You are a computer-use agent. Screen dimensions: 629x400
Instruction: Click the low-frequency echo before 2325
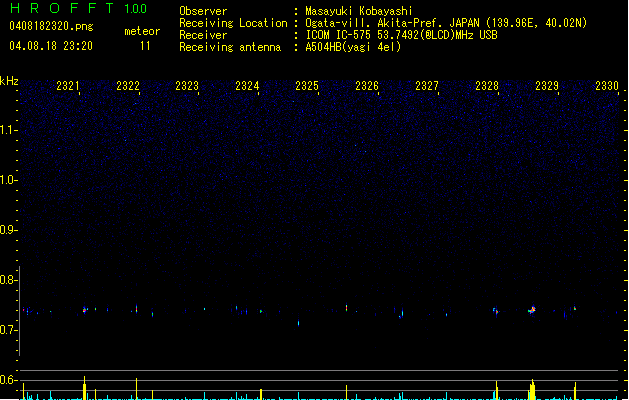[298, 323]
